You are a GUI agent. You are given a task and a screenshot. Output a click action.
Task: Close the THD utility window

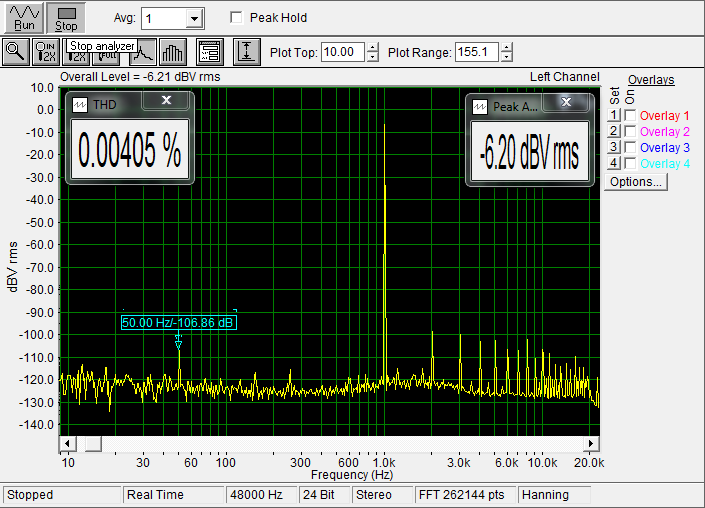tap(166, 100)
